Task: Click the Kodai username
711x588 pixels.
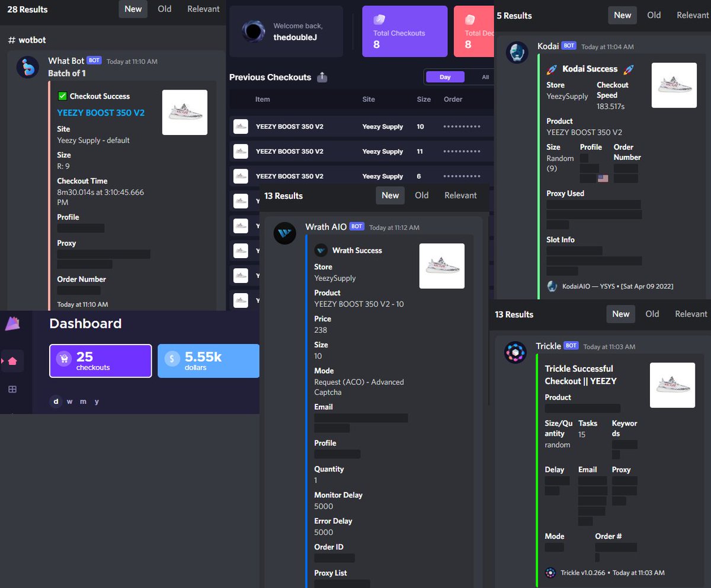Action: (548, 46)
